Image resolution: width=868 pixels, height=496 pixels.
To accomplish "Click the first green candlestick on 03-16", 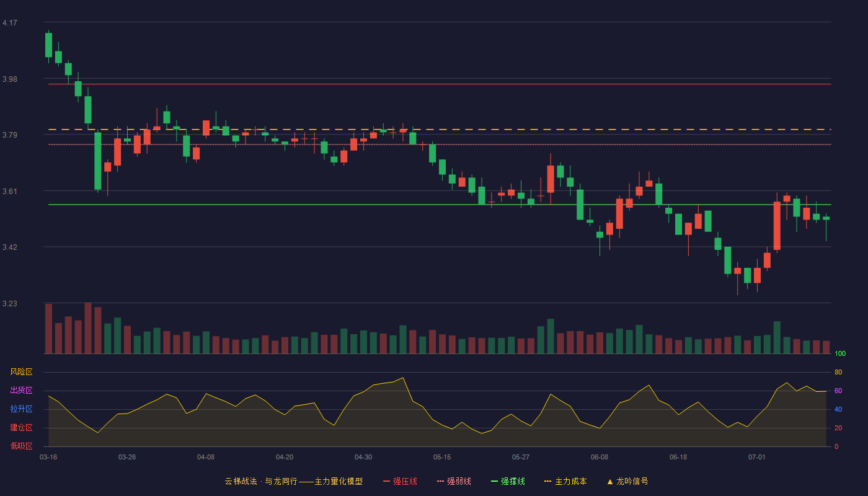I will [48, 45].
